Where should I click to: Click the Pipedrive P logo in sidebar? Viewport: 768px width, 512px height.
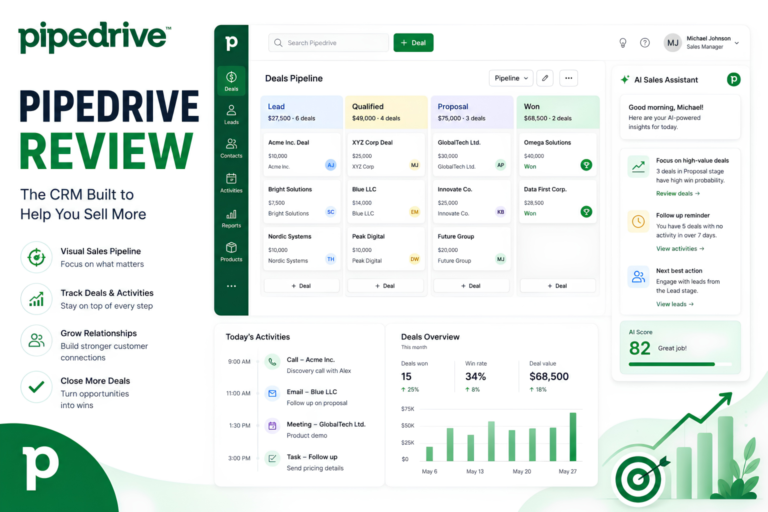coord(231,43)
